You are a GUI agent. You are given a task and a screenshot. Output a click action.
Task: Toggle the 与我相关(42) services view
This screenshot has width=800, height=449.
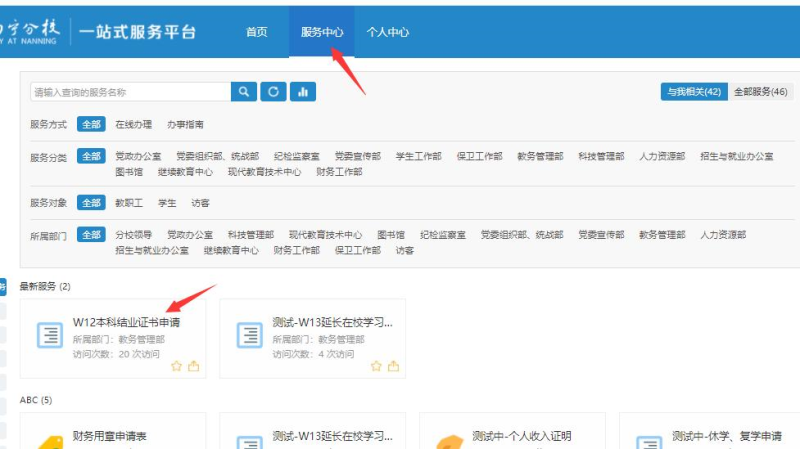(693, 92)
